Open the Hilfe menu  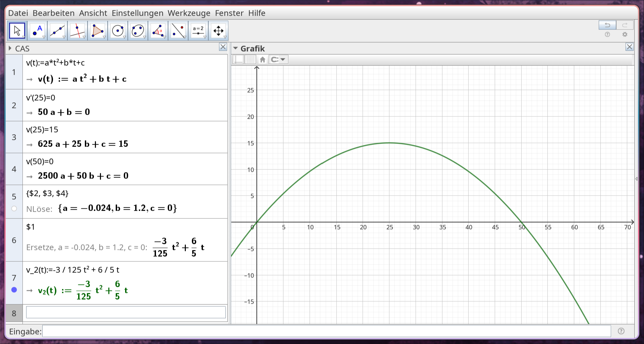(257, 13)
